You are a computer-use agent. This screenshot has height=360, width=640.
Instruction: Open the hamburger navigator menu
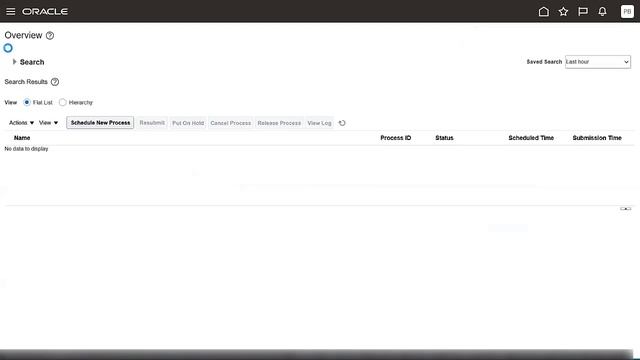(x=11, y=11)
